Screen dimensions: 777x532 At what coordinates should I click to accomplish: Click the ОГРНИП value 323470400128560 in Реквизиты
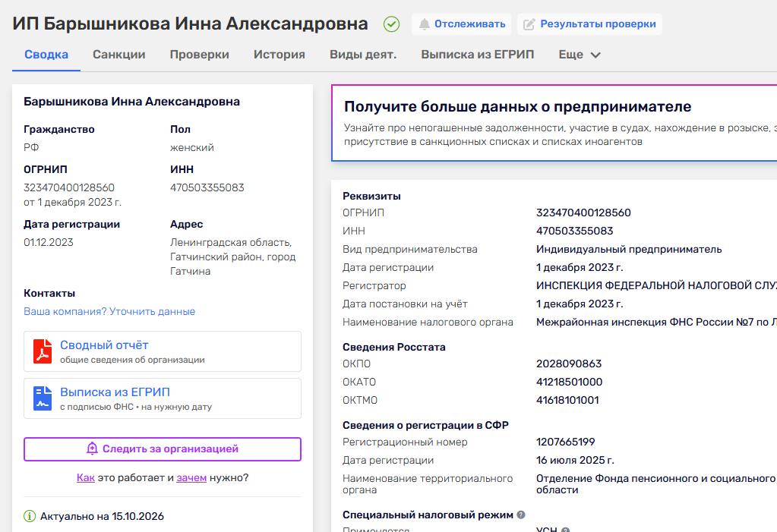click(583, 213)
